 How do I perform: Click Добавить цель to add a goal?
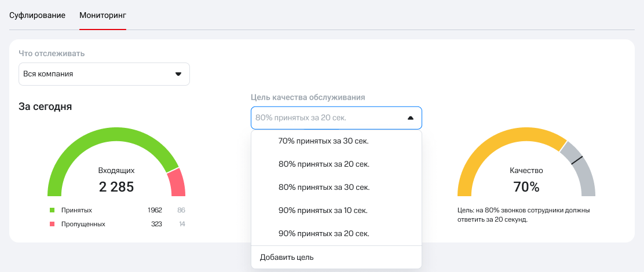click(287, 257)
